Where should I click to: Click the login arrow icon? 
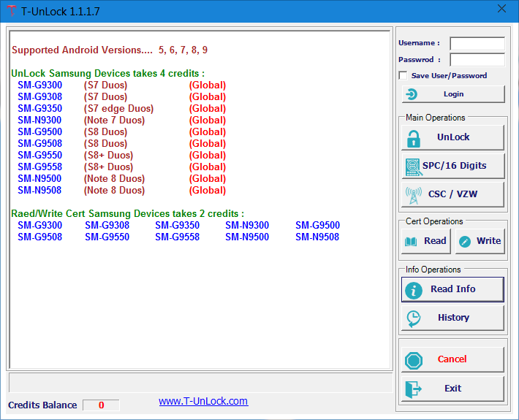pos(412,94)
